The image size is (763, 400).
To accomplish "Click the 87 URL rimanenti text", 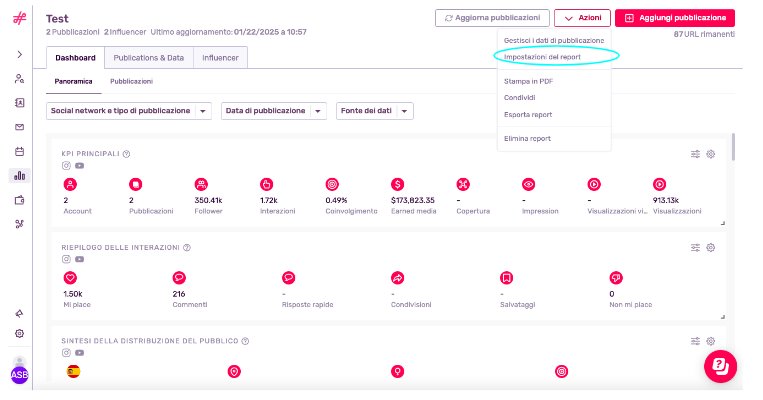I will (704, 34).
